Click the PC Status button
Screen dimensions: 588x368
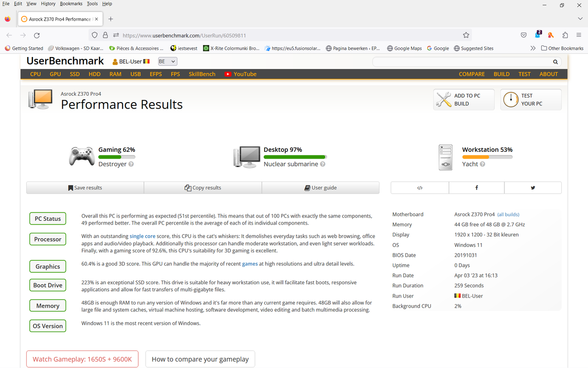coord(48,218)
